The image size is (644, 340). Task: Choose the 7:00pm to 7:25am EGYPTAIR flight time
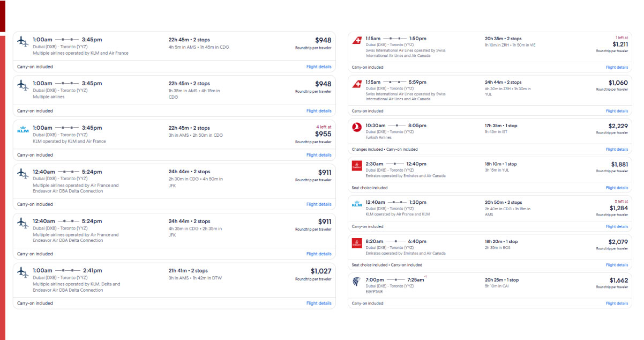[395, 280]
